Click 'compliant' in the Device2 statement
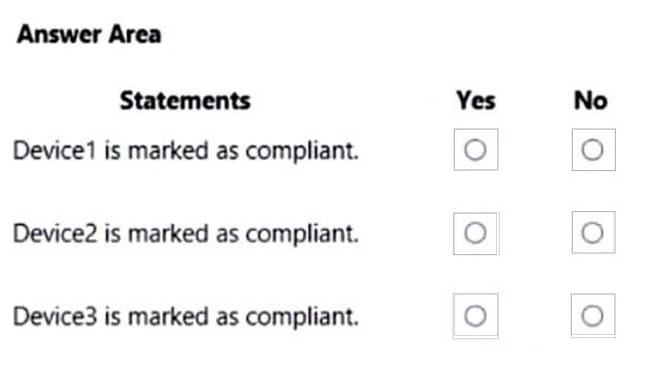650x379 pixels. coord(302,234)
